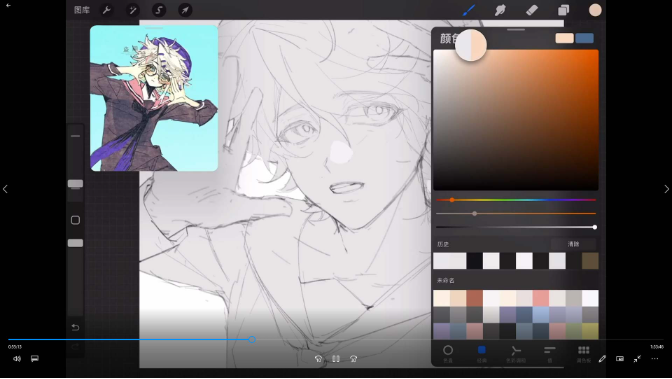Screen dimensions: 672x379
Task: Select the Smudge finger tool
Action: (x=500, y=10)
